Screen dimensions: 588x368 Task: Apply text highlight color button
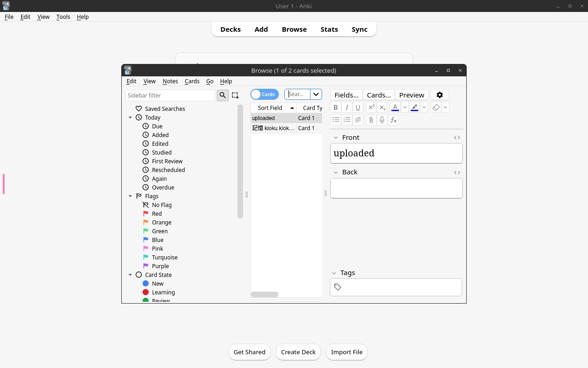point(414,107)
